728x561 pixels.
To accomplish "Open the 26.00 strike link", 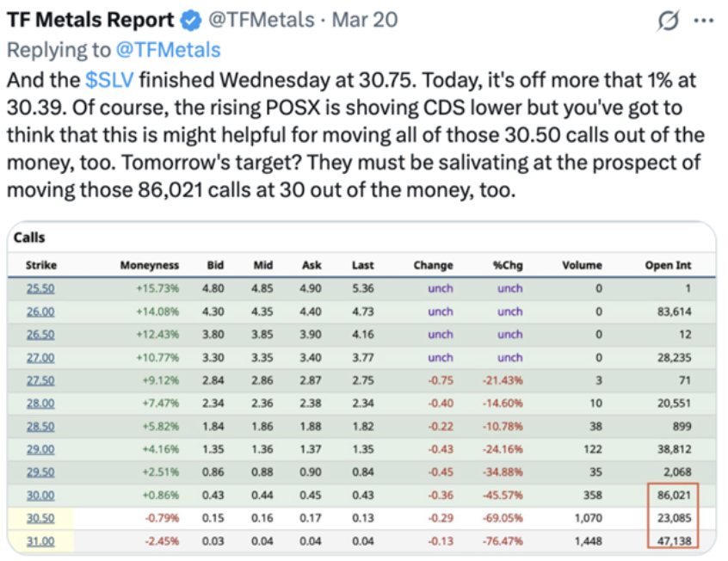I will tap(40, 311).
